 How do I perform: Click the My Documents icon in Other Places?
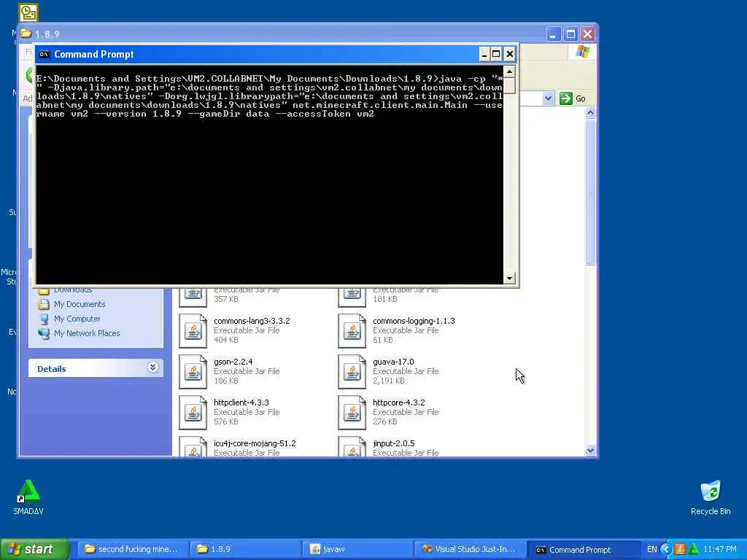tap(44, 304)
